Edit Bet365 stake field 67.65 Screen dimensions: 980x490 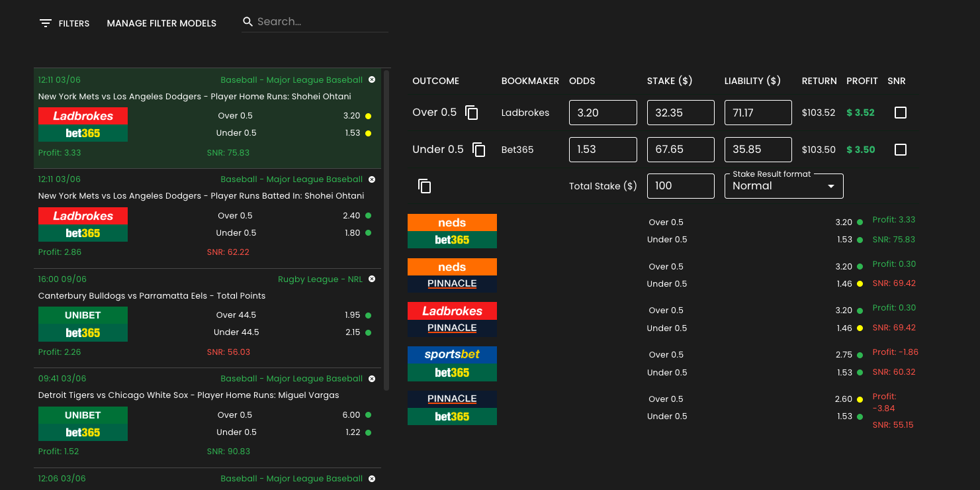[x=681, y=150]
